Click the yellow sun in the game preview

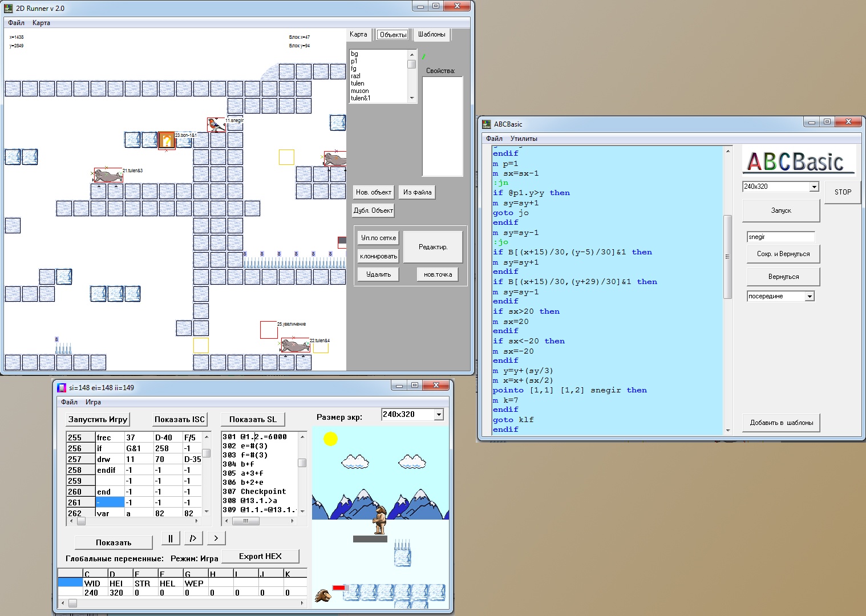[330, 439]
